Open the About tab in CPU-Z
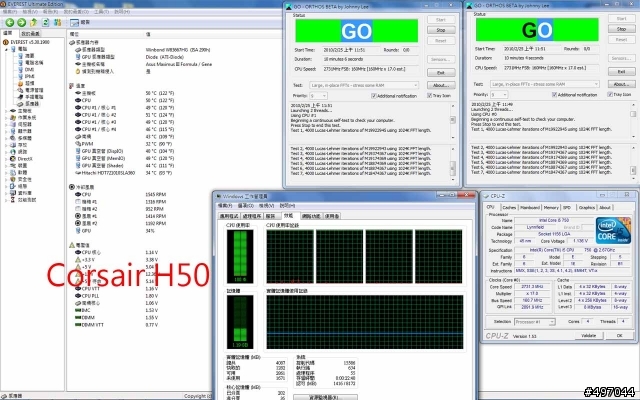This screenshot has width=640, height=400. tap(605, 208)
